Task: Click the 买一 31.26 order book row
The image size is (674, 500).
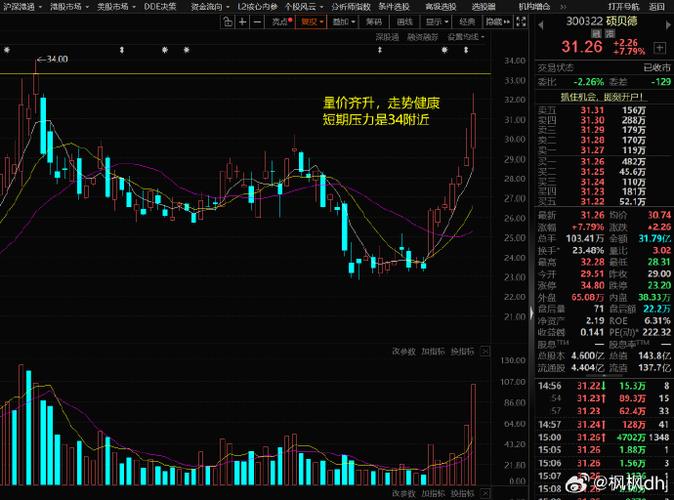Action: [x=603, y=162]
